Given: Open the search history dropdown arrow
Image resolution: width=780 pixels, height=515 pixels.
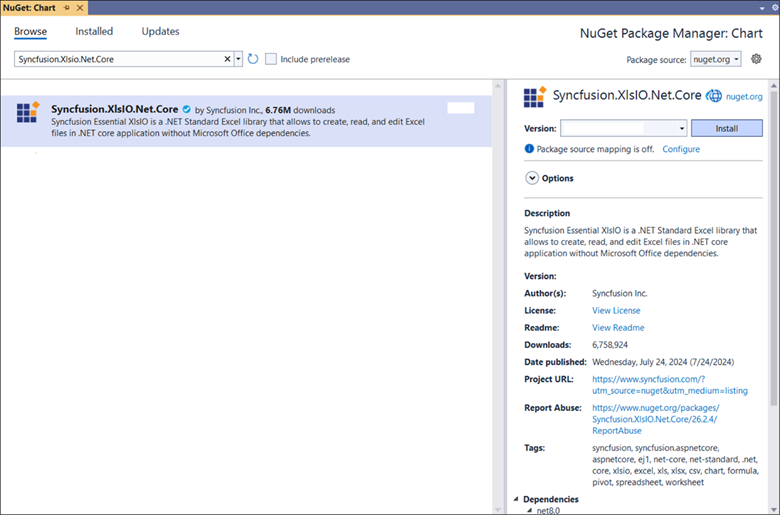Looking at the screenshot, I should [x=238, y=60].
